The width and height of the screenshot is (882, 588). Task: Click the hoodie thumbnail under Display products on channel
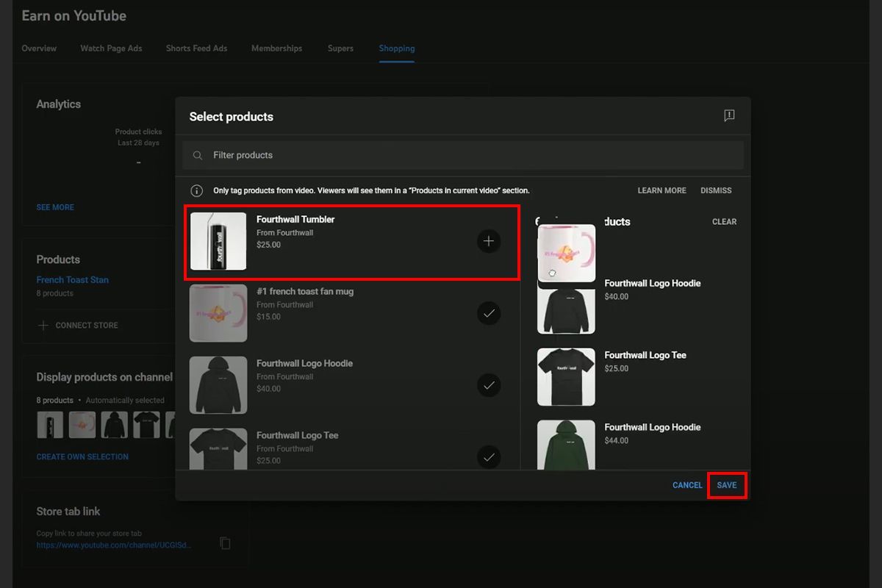click(115, 425)
